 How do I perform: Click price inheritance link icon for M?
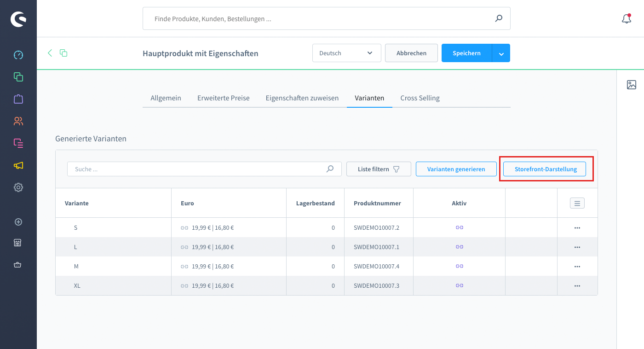coord(184,266)
